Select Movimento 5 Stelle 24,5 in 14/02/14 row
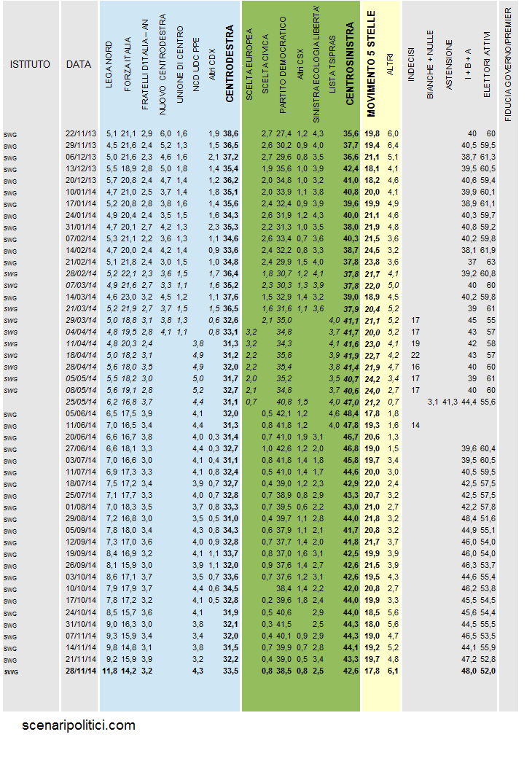Image resolution: width=532 pixels, height=772 pixels. tap(372, 250)
